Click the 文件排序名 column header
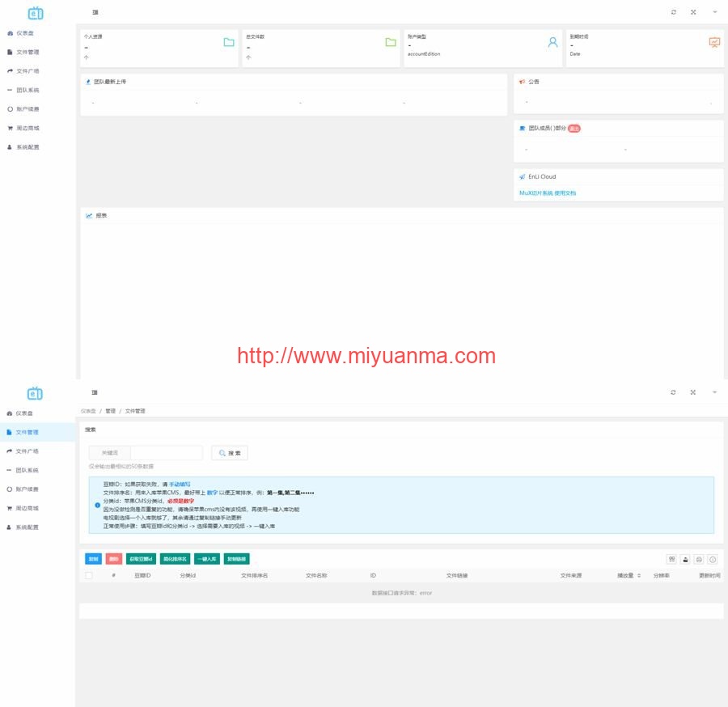728x707 pixels. (x=255, y=576)
